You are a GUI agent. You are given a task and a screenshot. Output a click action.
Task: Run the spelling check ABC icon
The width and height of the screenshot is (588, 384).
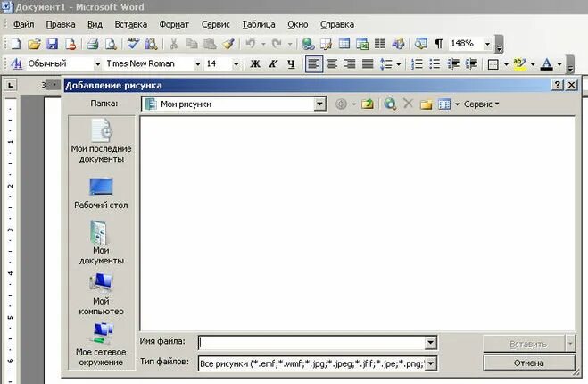pos(133,43)
